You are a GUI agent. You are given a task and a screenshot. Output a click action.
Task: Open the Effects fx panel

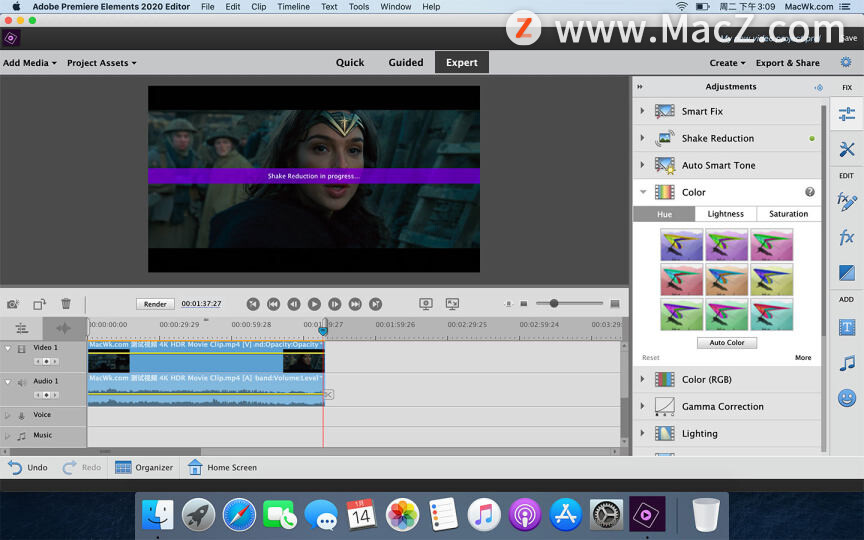(x=846, y=237)
